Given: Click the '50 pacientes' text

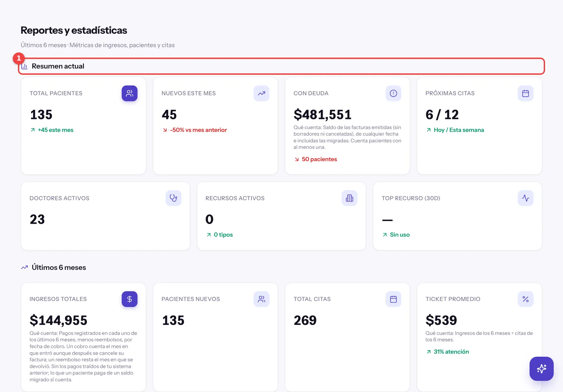Looking at the screenshot, I should pyautogui.click(x=319, y=159).
